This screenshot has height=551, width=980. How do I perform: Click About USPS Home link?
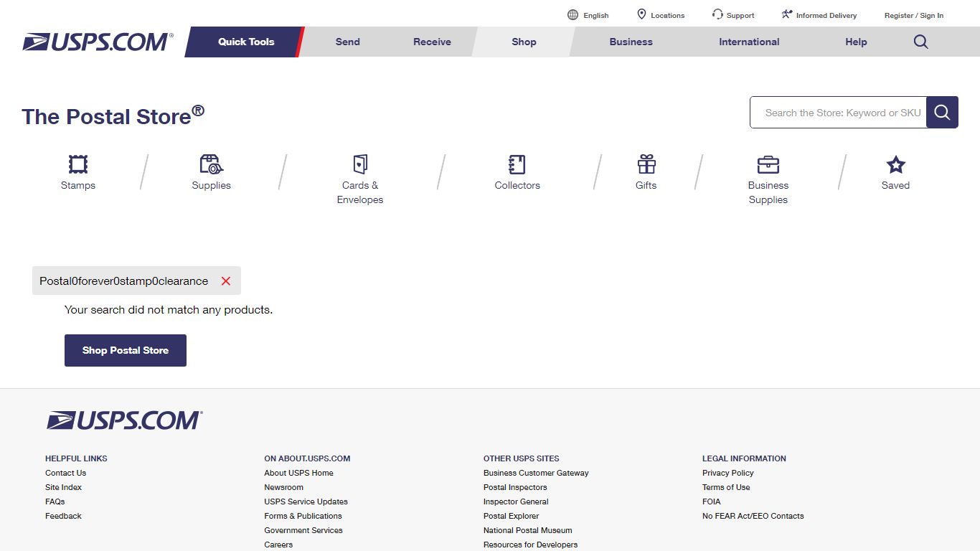click(x=298, y=473)
